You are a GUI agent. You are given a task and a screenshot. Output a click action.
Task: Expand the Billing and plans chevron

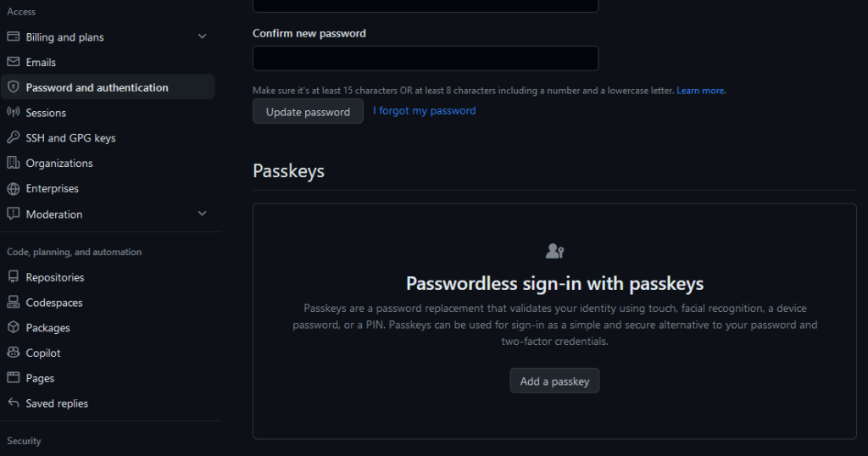(x=202, y=36)
